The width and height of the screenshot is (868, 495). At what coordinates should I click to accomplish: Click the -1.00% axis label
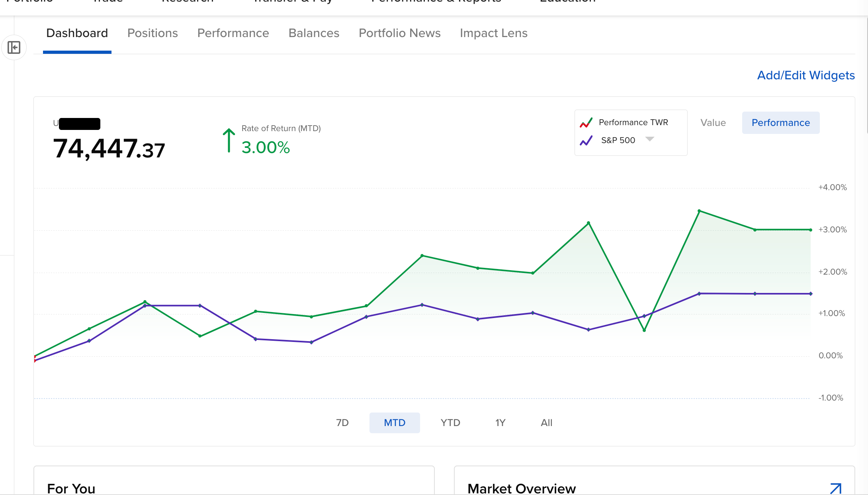click(831, 398)
